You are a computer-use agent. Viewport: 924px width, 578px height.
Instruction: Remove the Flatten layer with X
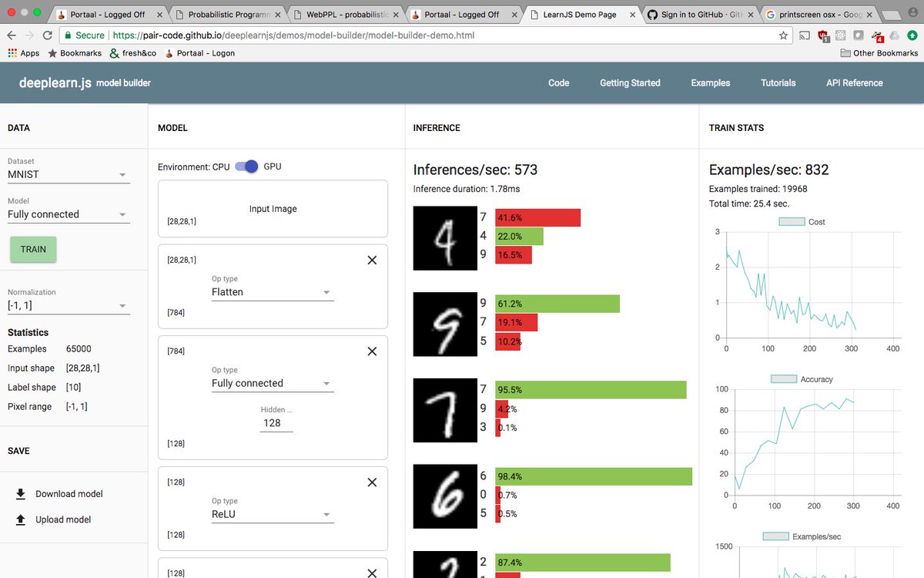click(372, 260)
